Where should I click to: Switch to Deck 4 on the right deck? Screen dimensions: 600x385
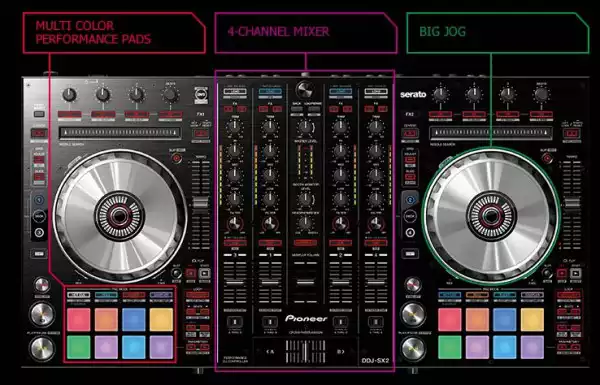[x=410, y=233]
